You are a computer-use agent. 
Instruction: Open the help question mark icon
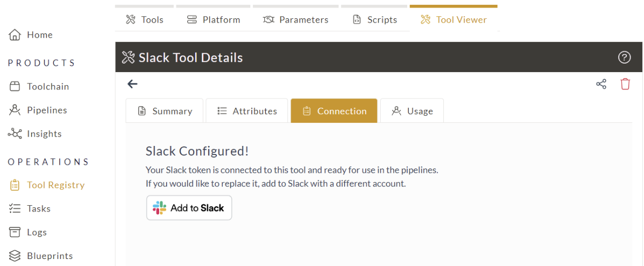point(624,58)
